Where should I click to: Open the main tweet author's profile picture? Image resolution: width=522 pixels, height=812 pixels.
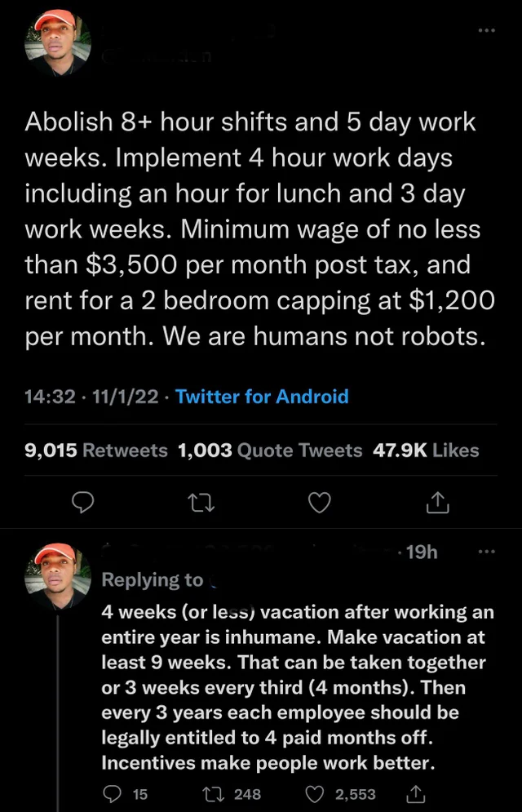click(x=57, y=42)
